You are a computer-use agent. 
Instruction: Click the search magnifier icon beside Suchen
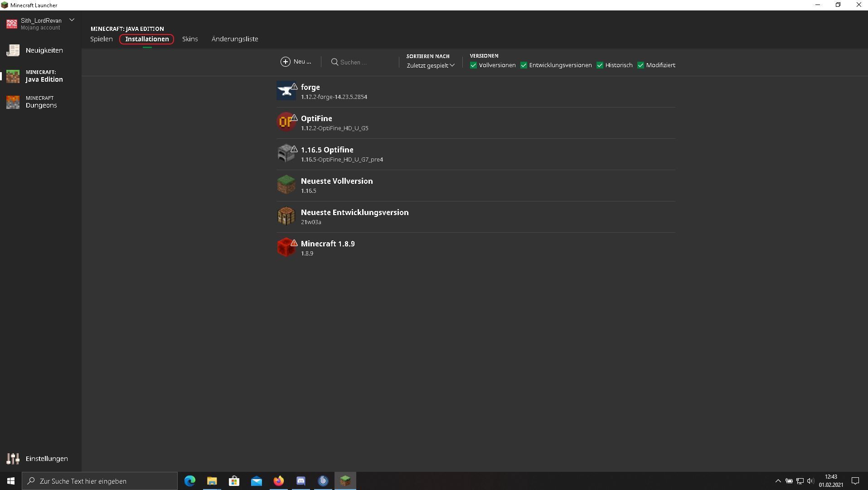click(x=335, y=62)
